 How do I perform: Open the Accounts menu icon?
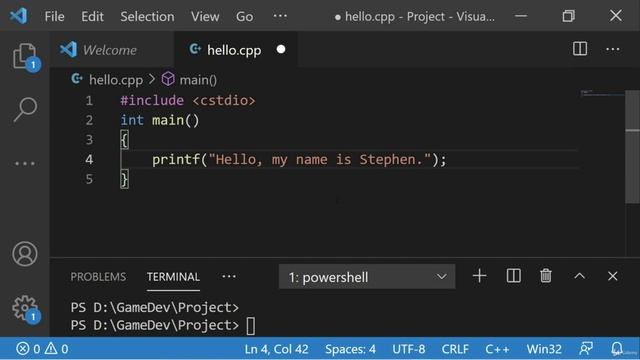pos(25,254)
